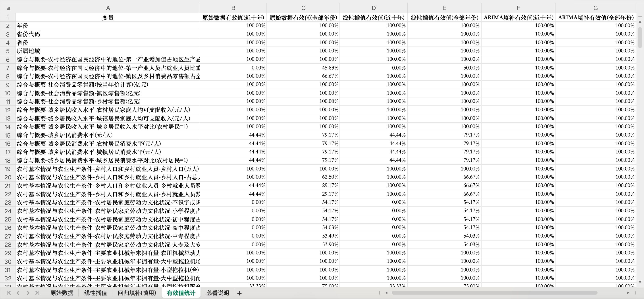Select column B header

click(x=233, y=8)
